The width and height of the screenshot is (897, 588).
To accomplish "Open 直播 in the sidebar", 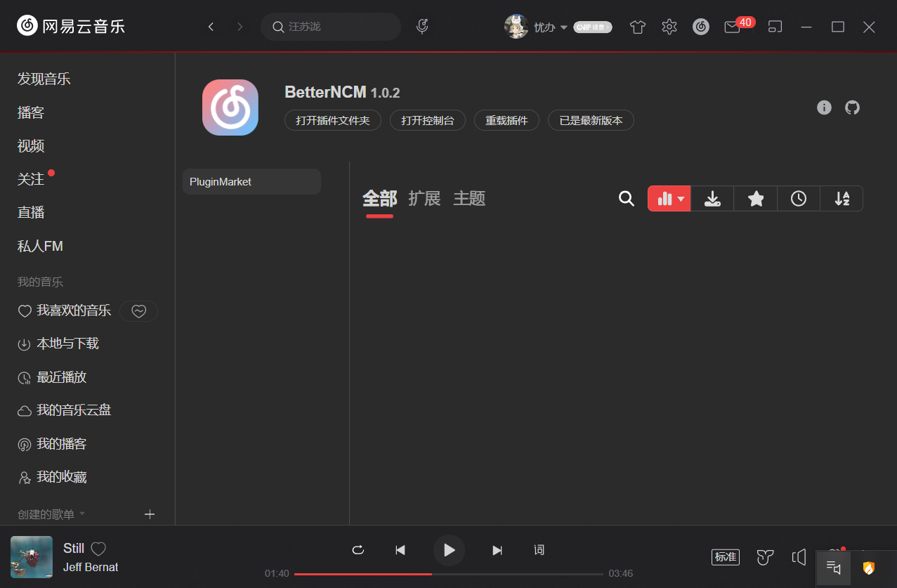I will point(31,212).
